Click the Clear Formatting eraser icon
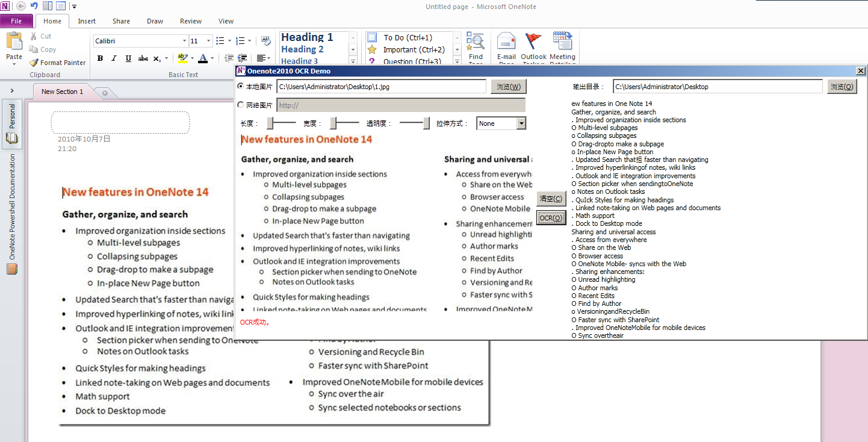The width and height of the screenshot is (868, 442). click(x=265, y=41)
